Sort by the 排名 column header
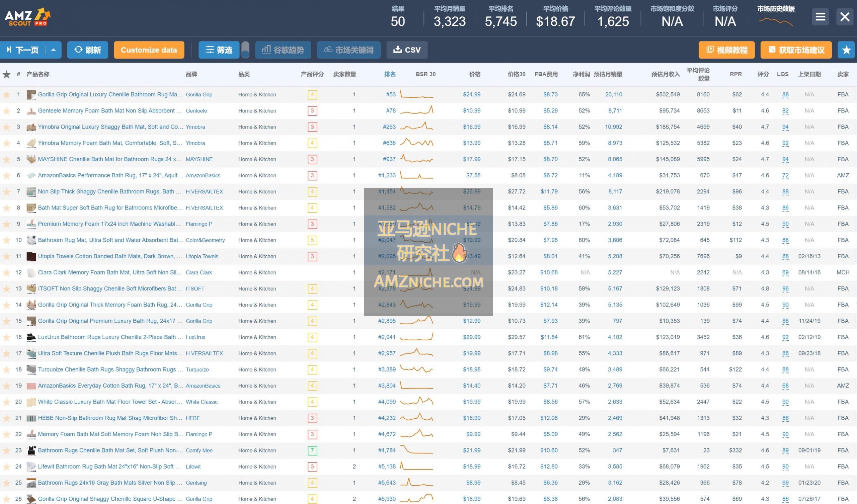This screenshot has height=504, width=857. (x=390, y=74)
